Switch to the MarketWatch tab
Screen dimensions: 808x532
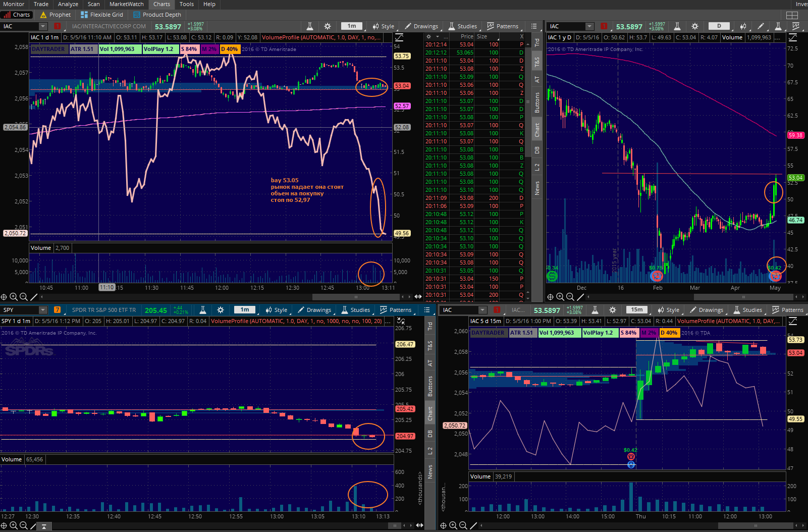pyautogui.click(x=127, y=4)
